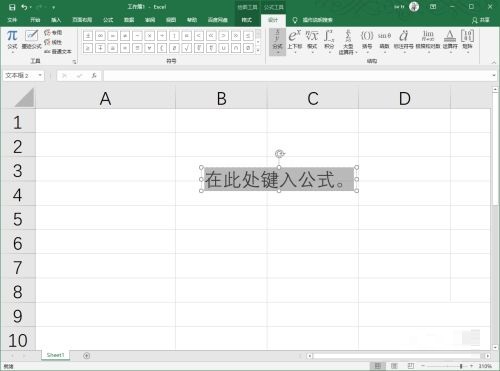Open the Name Box dropdown arrow

pos(40,75)
